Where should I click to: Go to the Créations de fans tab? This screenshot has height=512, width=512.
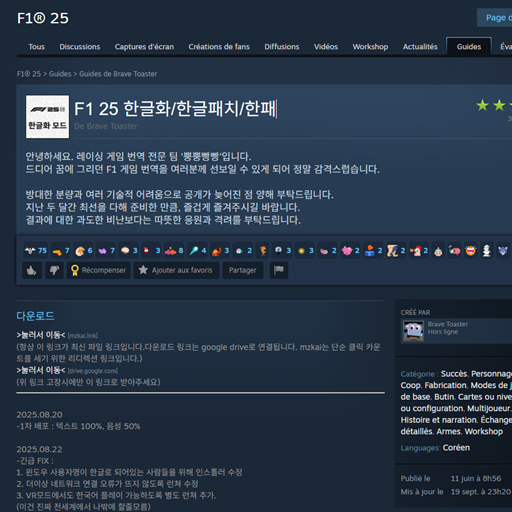(x=219, y=47)
